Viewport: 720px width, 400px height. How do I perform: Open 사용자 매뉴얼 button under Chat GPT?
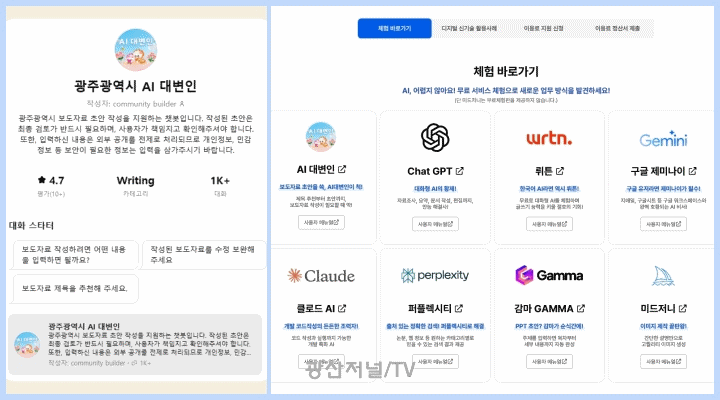point(435,224)
